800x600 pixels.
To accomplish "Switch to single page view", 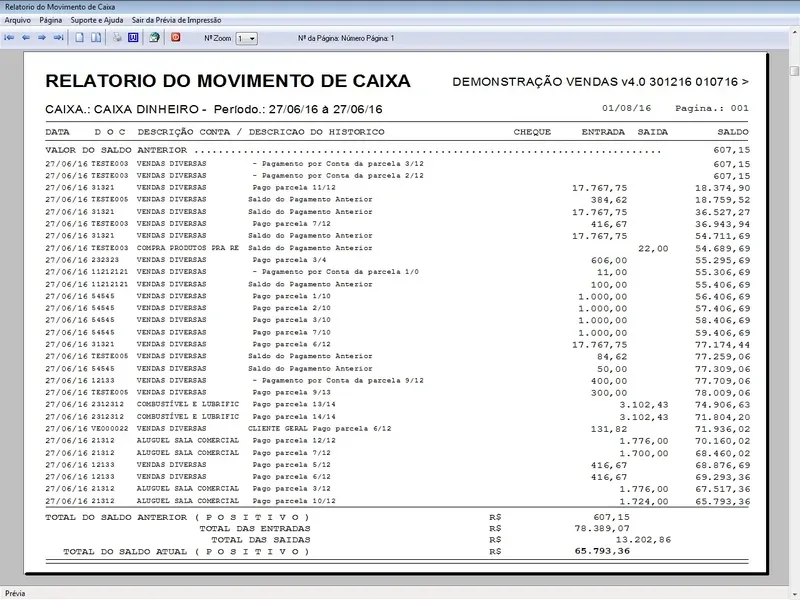I will [x=80, y=38].
